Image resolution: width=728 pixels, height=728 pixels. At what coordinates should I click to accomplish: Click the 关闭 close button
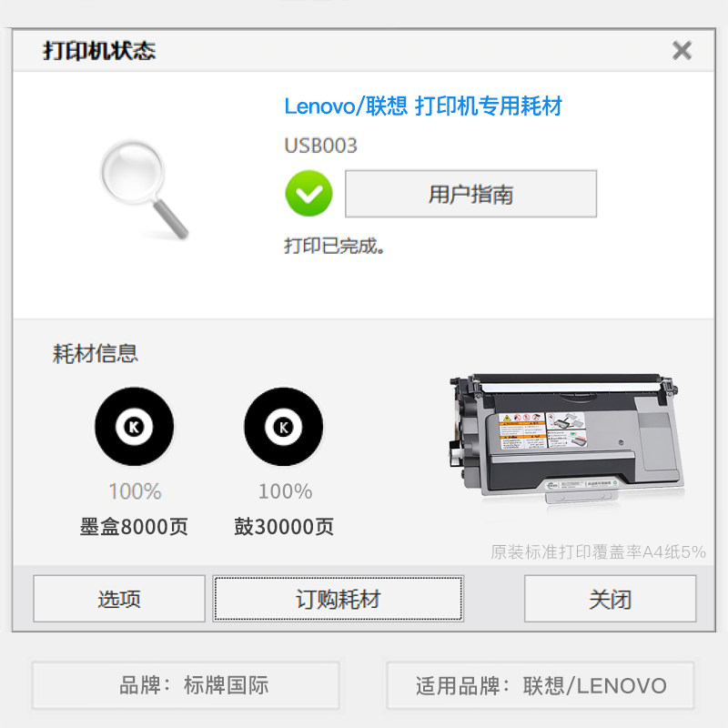click(610, 599)
